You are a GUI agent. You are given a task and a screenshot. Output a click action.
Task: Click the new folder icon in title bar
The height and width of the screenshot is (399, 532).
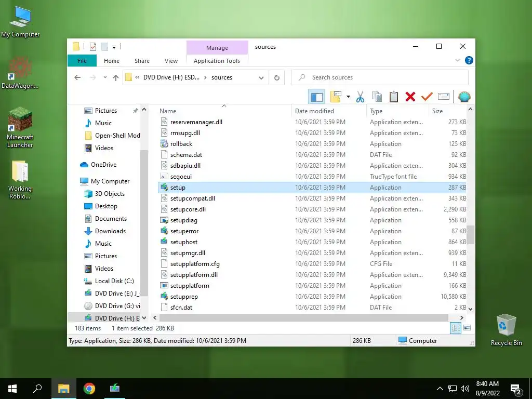pos(105,47)
